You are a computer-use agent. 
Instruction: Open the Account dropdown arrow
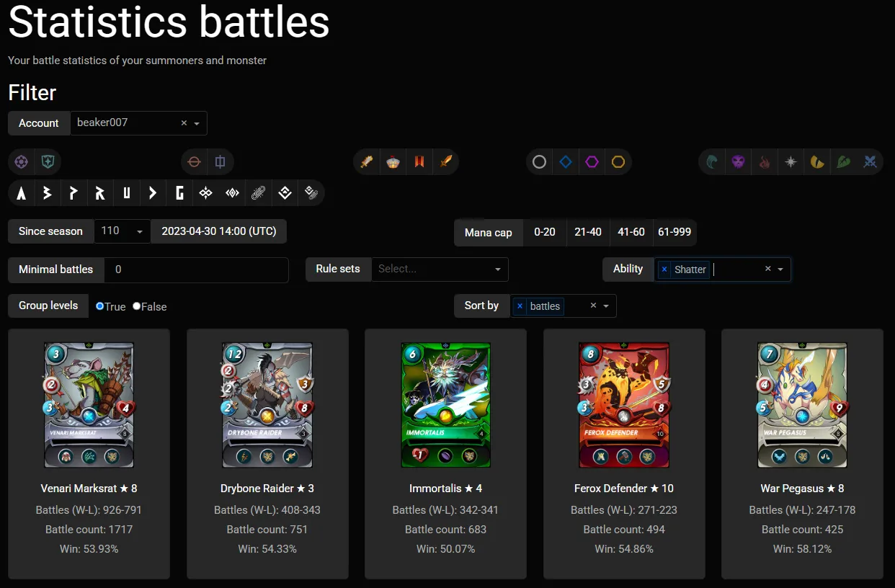[x=197, y=123]
